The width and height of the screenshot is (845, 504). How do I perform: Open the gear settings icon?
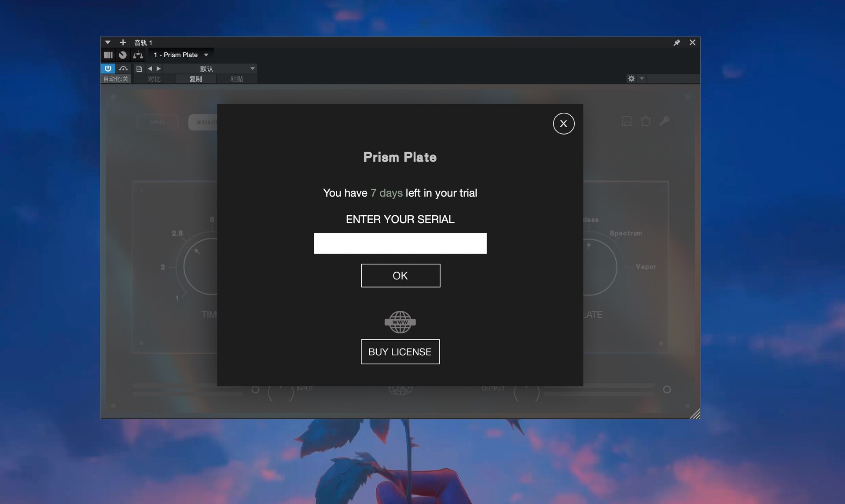[632, 78]
